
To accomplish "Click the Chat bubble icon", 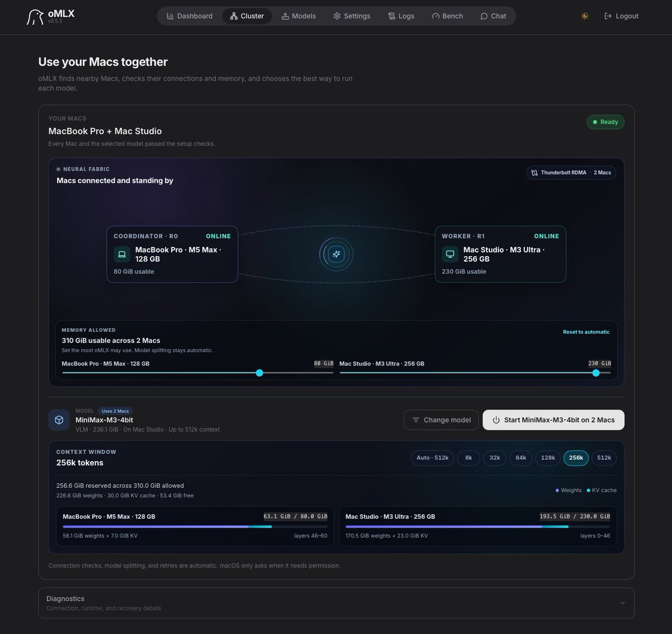I will (484, 16).
